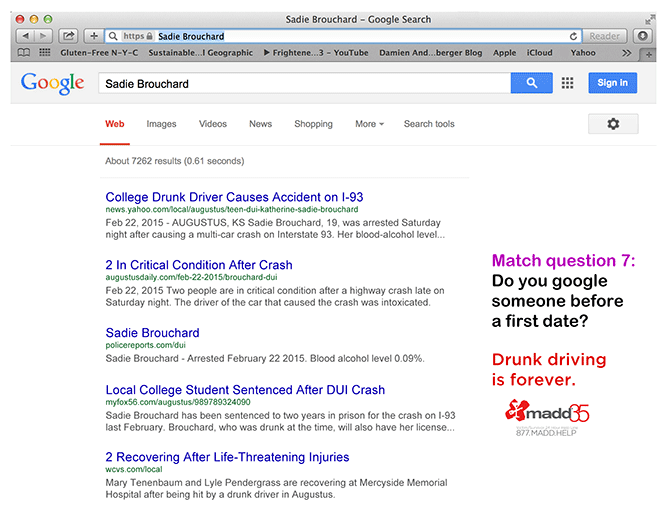The image size is (668, 515).
Task: Show Top Sites grid icon
Action: point(44,52)
